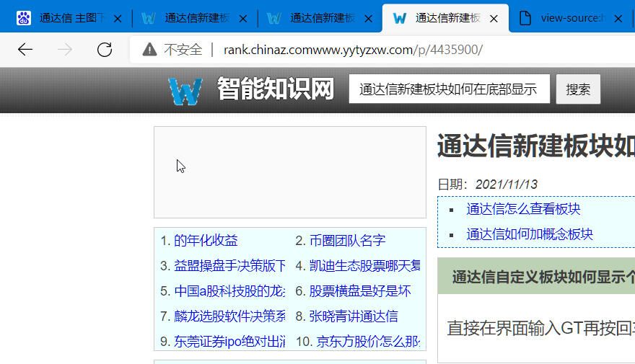Click the browser back arrow button

coord(25,50)
